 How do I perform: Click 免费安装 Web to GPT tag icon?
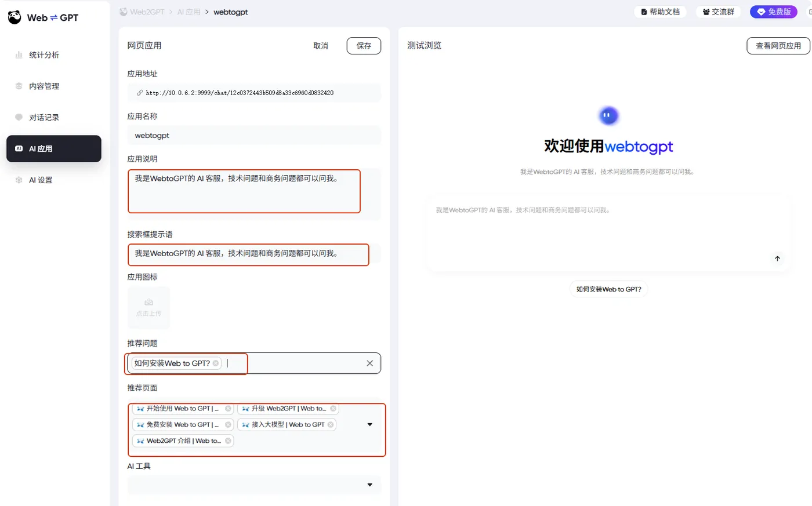pyautogui.click(x=140, y=425)
